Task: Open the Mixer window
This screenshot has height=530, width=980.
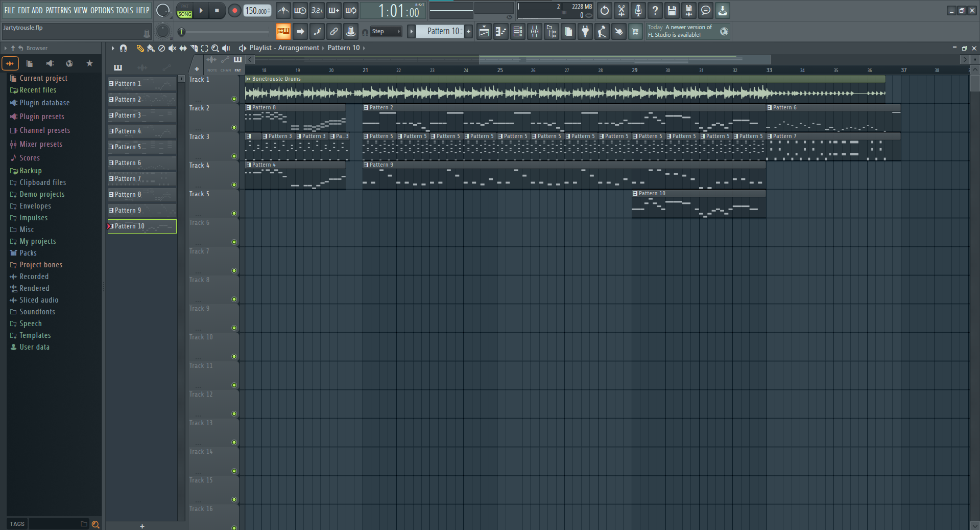Action: [535, 32]
